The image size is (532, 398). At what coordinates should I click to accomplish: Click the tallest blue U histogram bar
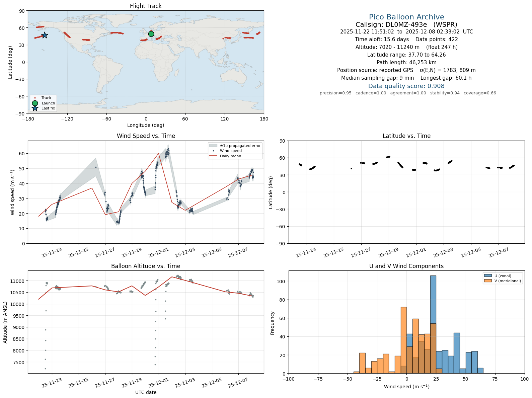click(433, 324)
